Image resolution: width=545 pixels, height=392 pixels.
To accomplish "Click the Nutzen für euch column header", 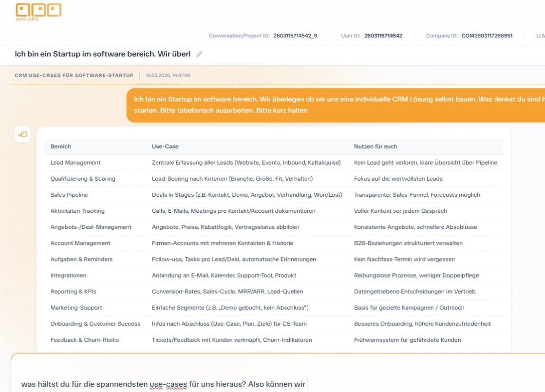I will pos(375,147).
